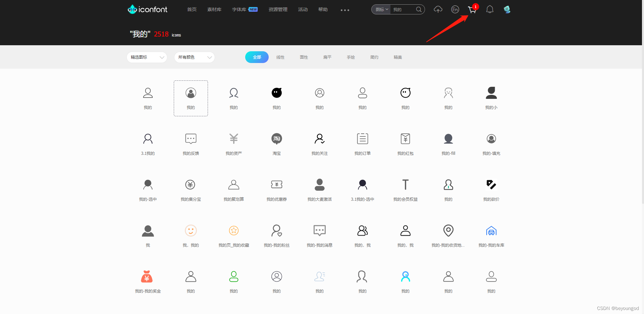Switch language with the En icon
This screenshot has height=314, width=644.
pyautogui.click(x=455, y=9)
